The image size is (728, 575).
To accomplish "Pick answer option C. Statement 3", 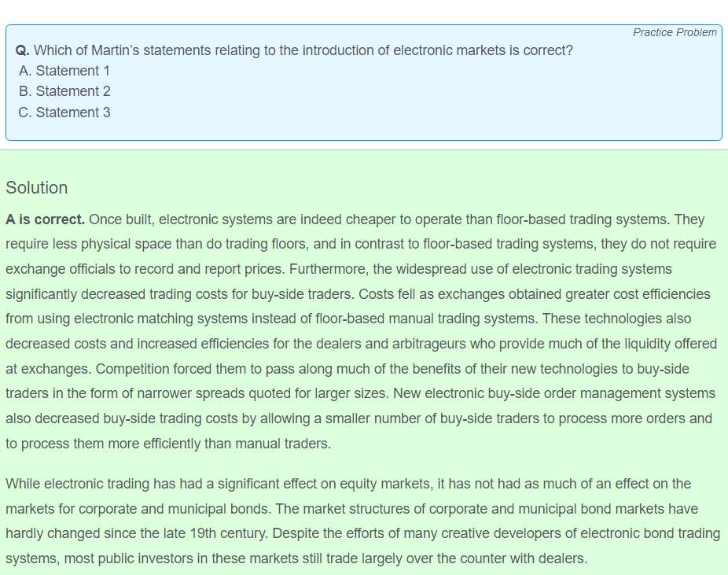I will pyautogui.click(x=64, y=112).
